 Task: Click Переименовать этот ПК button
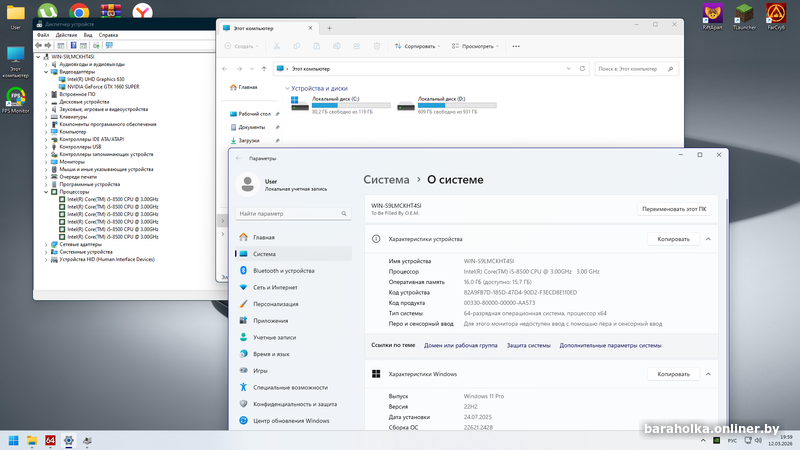point(675,209)
